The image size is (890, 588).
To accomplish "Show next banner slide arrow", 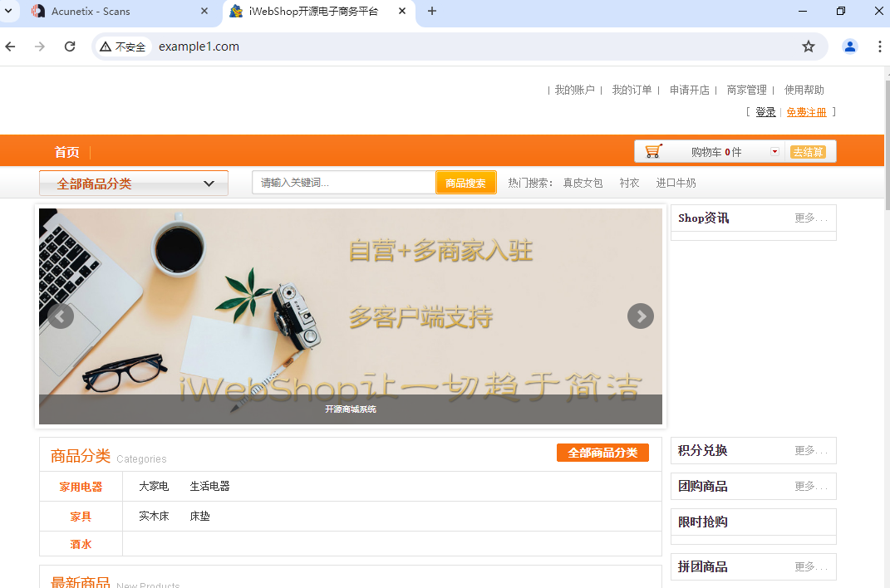I will coord(640,316).
